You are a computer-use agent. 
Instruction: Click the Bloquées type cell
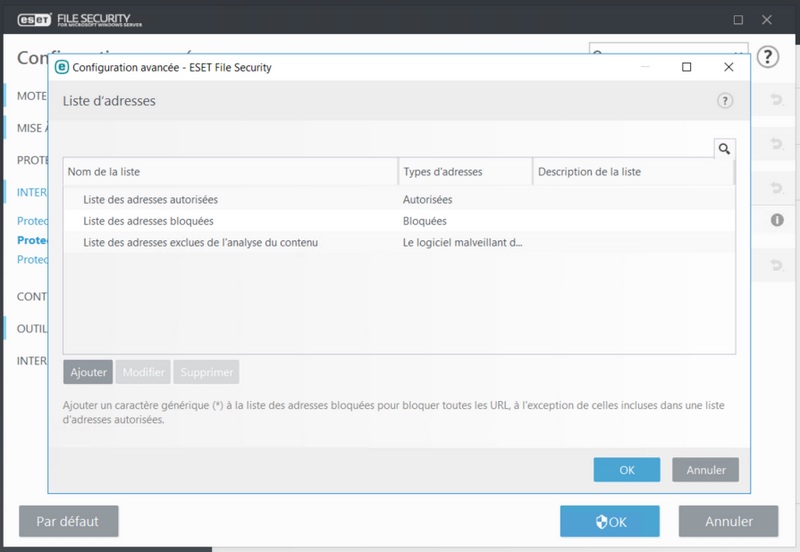(x=424, y=221)
